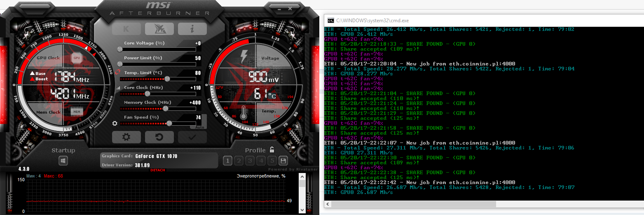The width and height of the screenshot is (644, 215).
Task: Click the profile lock icon
Action: (x=272, y=150)
